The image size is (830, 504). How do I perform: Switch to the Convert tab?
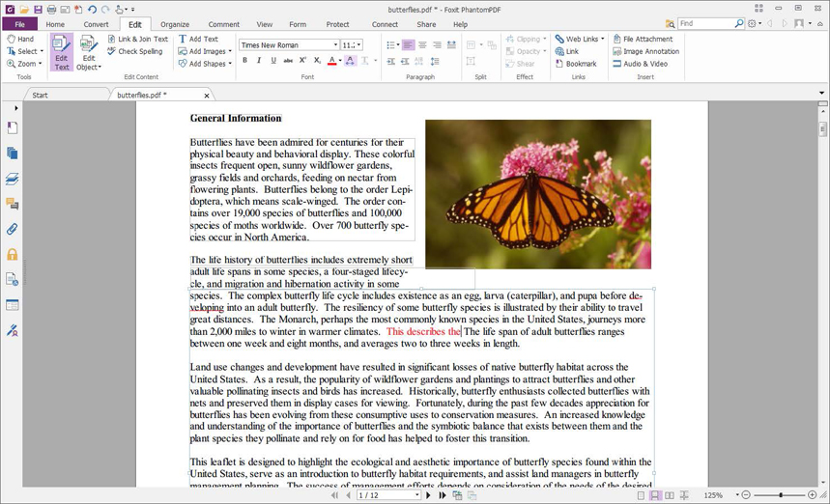pyautogui.click(x=96, y=24)
